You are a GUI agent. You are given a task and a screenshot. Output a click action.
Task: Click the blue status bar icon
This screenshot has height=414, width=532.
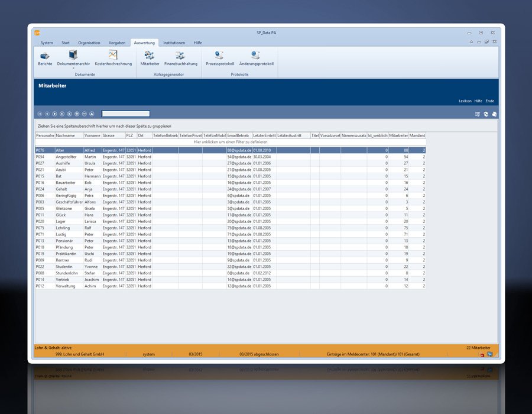(x=489, y=354)
